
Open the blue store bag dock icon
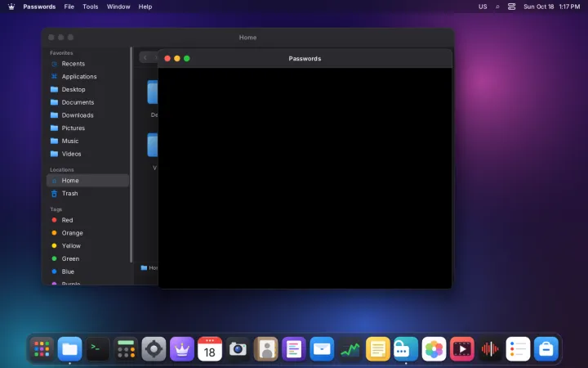tap(546, 349)
